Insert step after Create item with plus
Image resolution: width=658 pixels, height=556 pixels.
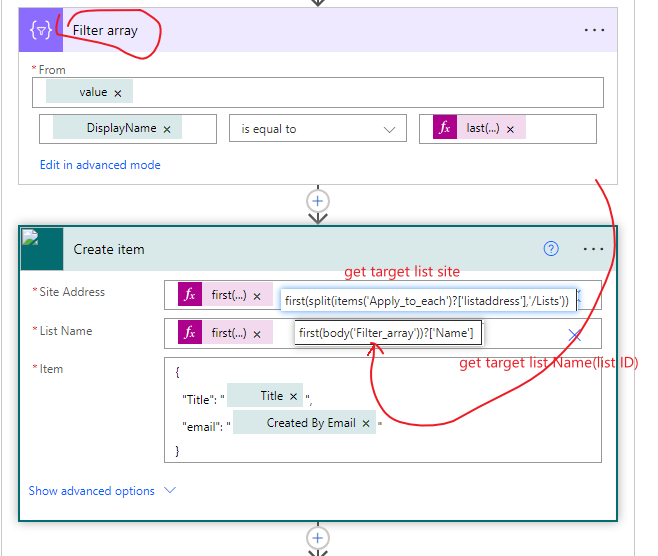point(318,538)
